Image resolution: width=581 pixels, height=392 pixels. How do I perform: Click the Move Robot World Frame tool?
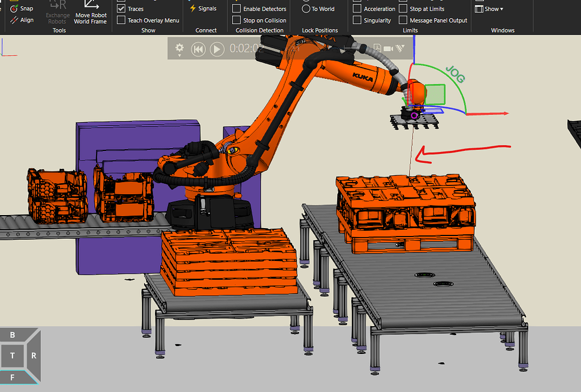(91, 15)
